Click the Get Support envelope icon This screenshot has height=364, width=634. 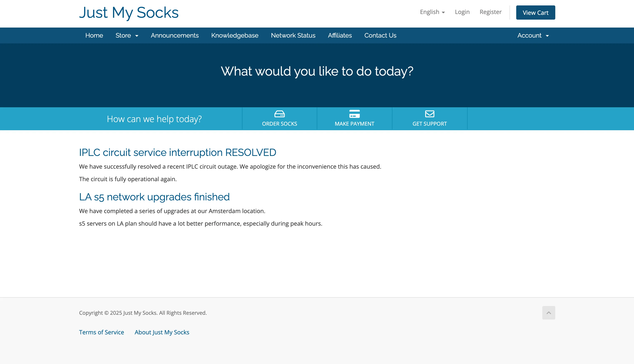pos(429,114)
